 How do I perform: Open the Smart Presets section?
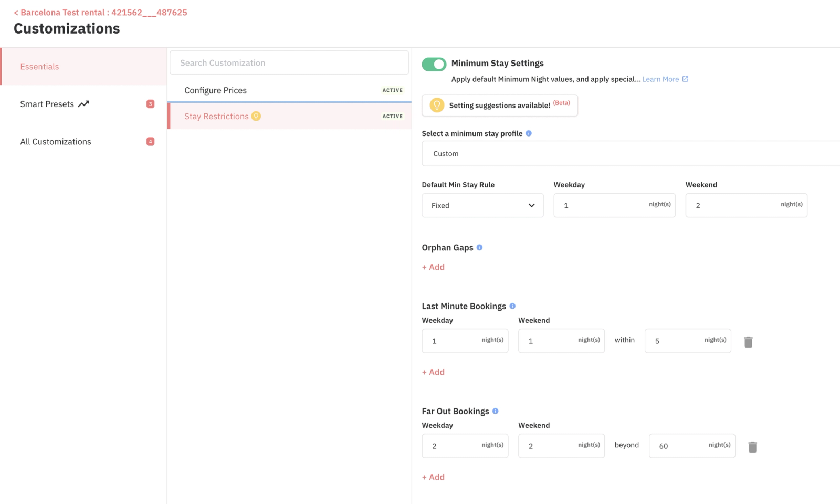[84, 104]
